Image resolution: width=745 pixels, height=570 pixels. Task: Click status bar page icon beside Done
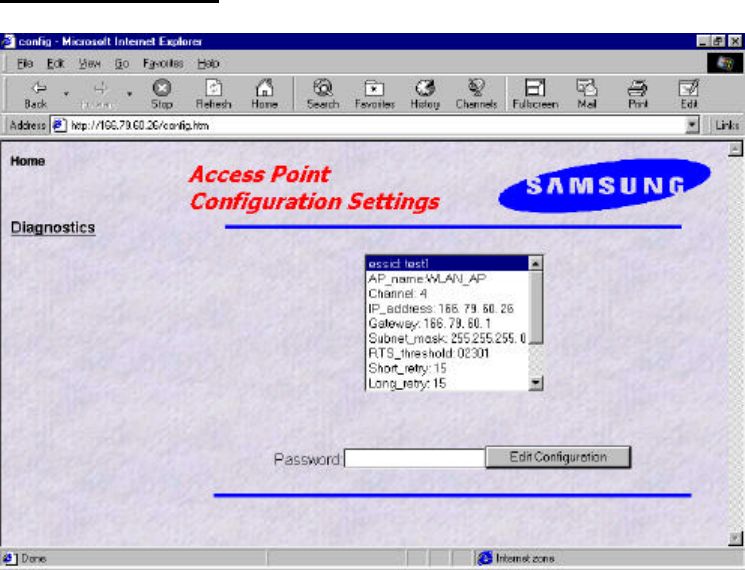point(9,558)
